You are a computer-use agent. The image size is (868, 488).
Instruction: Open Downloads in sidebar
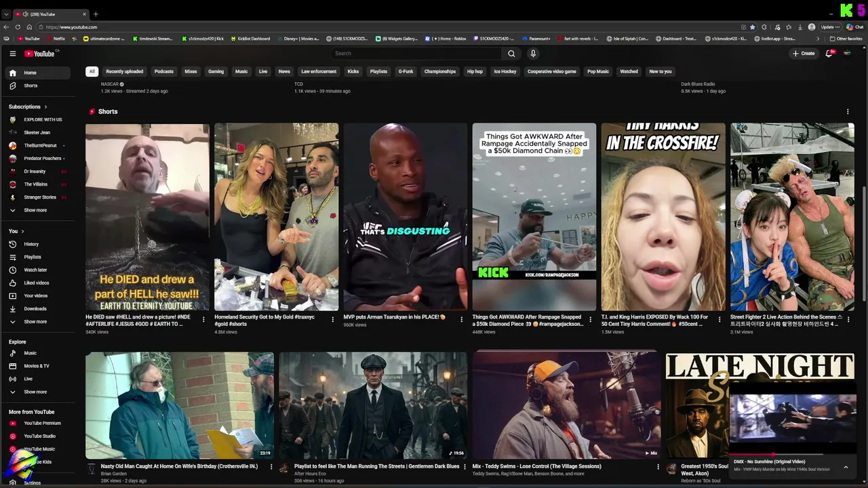(x=39, y=308)
